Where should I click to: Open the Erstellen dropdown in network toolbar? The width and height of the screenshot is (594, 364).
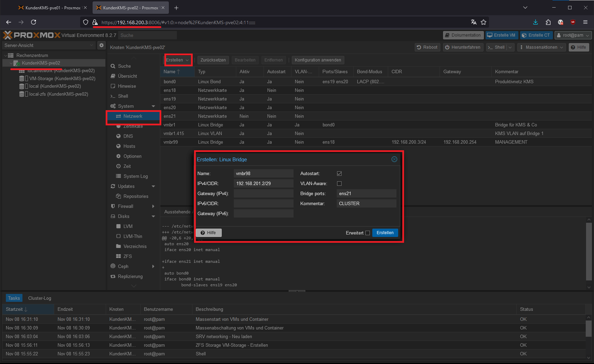(178, 60)
